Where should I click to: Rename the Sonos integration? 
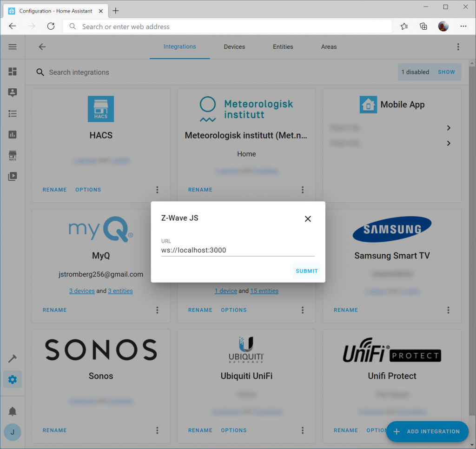pos(55,430)
